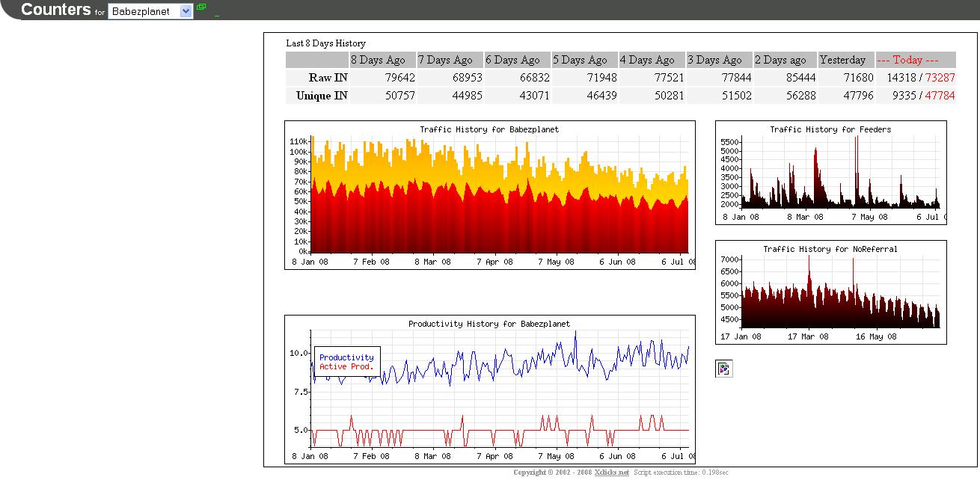Viewport: 980px width, 483px height.
Task: Click the '4 Days Ago' column header
Action: click(652, 60)
